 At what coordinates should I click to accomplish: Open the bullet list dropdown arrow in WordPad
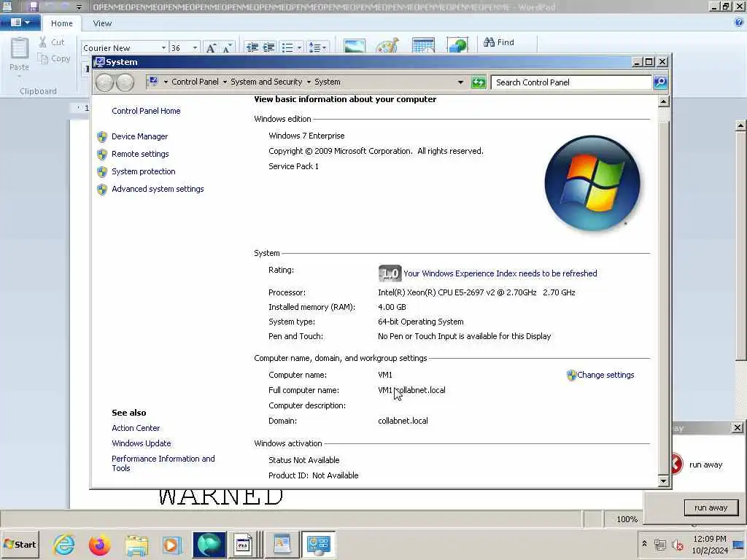click(299, 47)
